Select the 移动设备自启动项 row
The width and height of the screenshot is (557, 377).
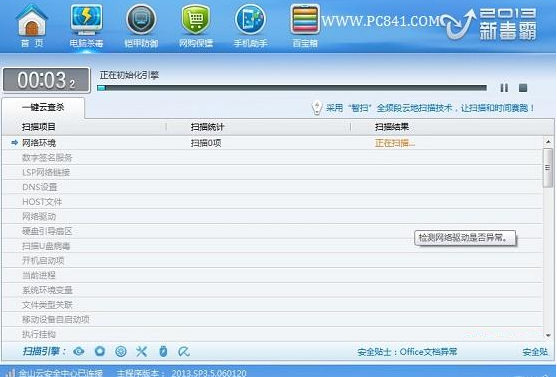272,319
